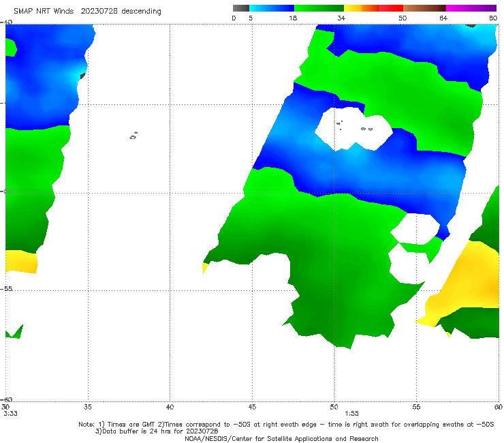This screenshot has height=443, width=504.
Task: Click the 'SMAP NRT Winds' title text
Action: point(44,11)
